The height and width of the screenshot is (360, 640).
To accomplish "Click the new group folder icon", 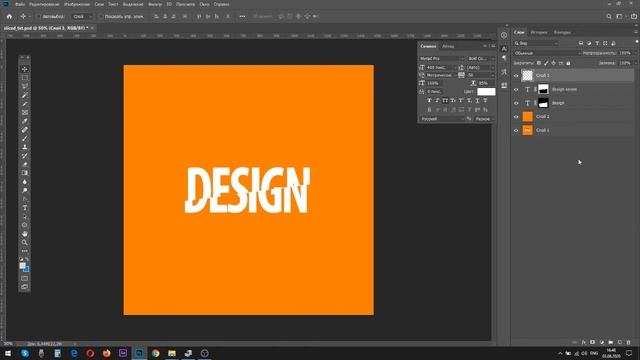I will click(611, 342).
